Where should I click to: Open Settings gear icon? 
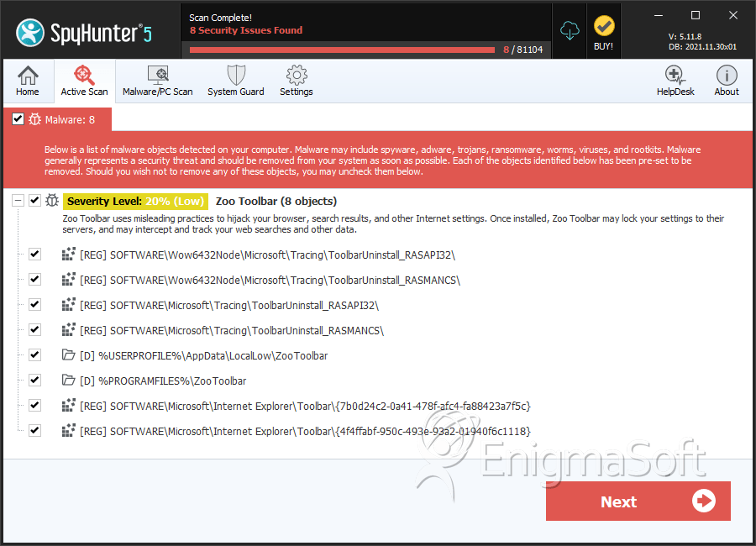pyautogui.click(x=296, y=81)
